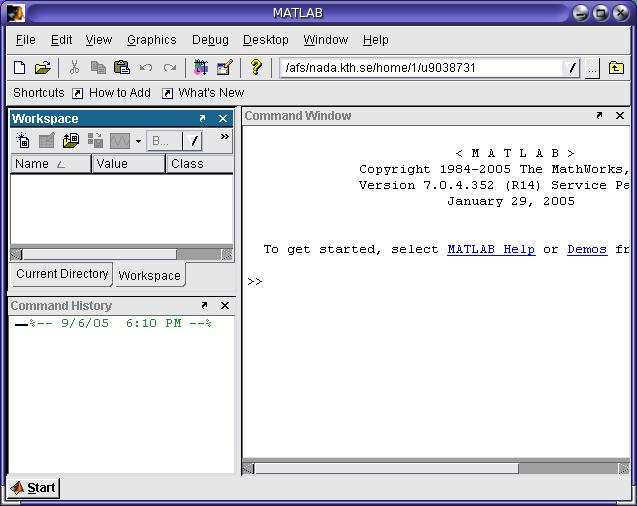
Task: Switch to Current Directory tab
Action: coord(62,274)
